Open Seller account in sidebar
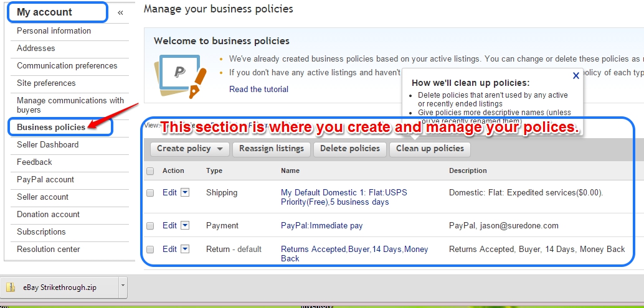Screen dimensions: 644x308 pyautogui.click(x=43, y=197)
